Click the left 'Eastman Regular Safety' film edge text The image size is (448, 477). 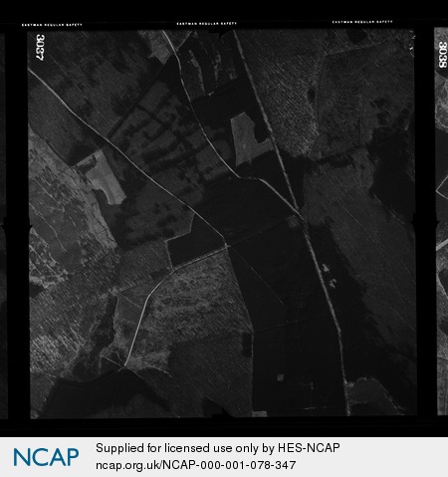(52, 25)
